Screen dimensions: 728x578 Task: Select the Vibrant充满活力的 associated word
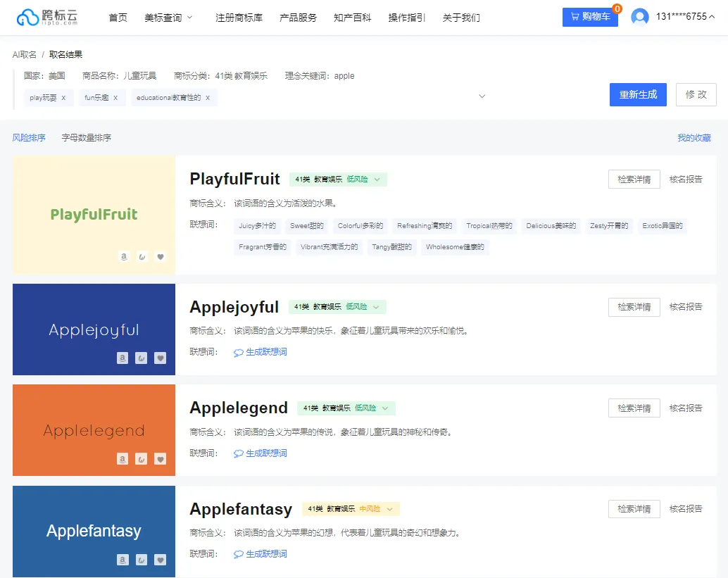pos(330,247)
